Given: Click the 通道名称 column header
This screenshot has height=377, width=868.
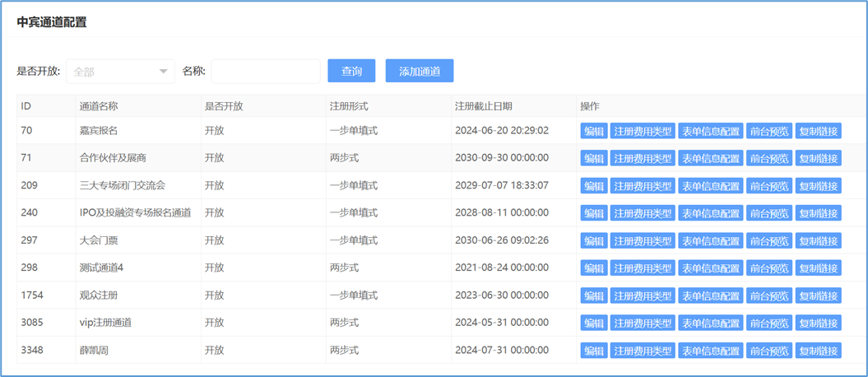Looking at the screenshot, I should click(99, 106).
